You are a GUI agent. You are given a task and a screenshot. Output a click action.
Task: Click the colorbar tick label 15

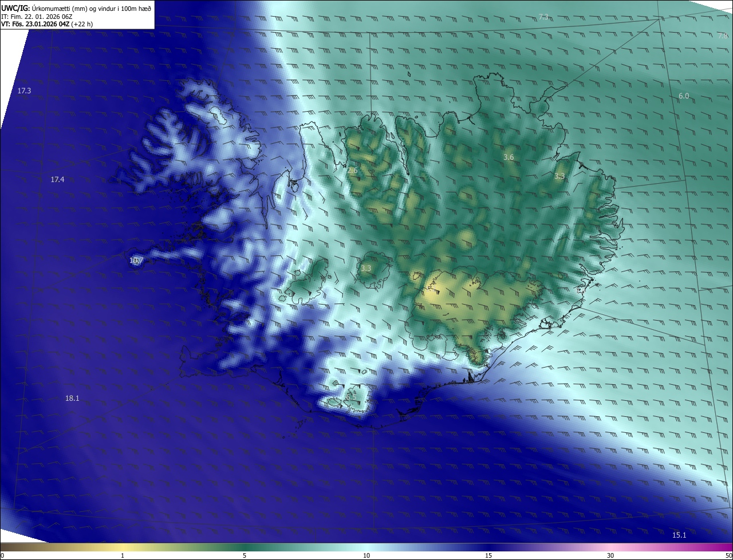(x=488, y=555)
